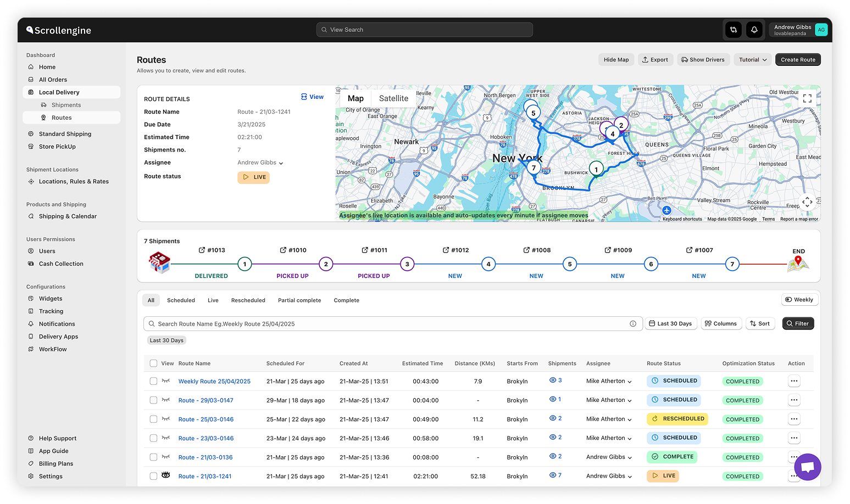Click the AG user avatar

click(x=821, y=30)
